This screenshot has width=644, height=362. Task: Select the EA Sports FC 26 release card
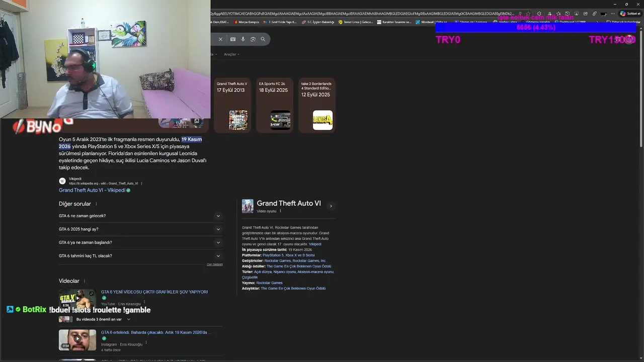click(274, 105)
